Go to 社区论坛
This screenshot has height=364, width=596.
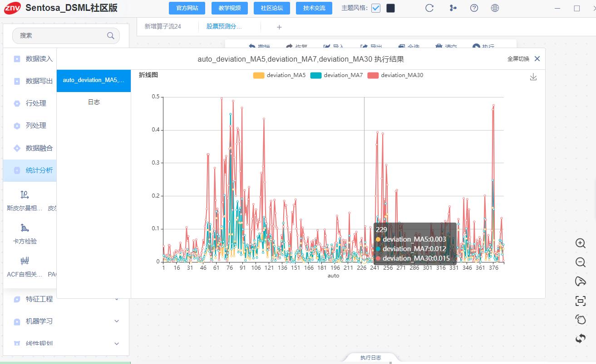click(x=271, y=8)
